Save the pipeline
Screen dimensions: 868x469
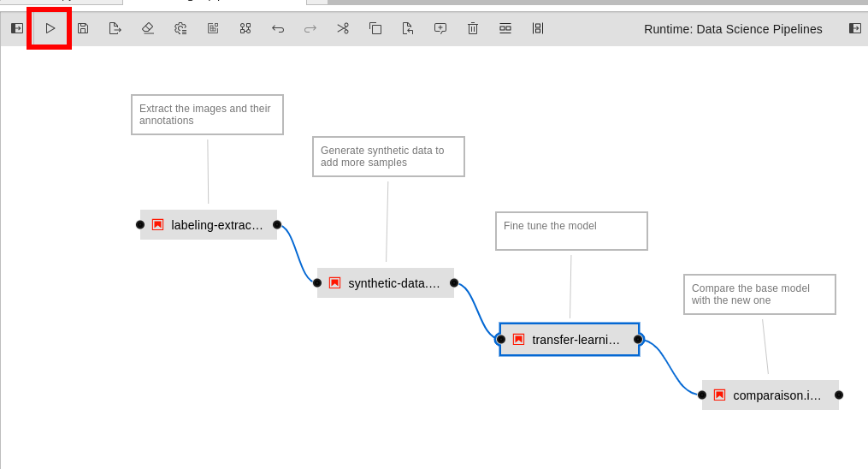(x=83, y=28)
